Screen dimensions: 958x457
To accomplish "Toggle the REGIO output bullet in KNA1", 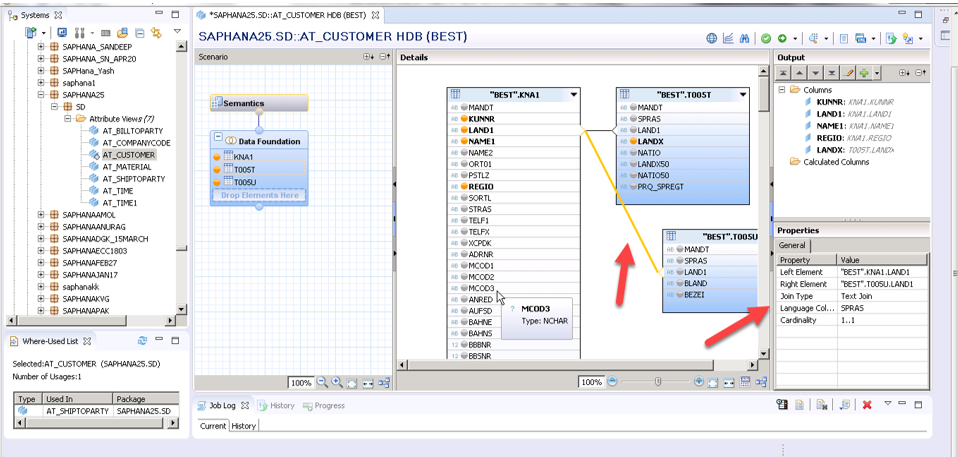I will (464, 186).
